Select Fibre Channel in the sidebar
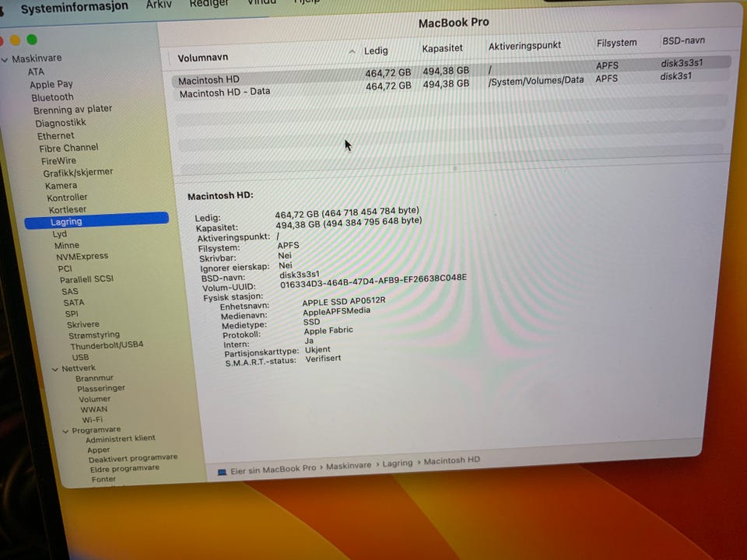Screen dimensions: 747x560 coord(68,148)
